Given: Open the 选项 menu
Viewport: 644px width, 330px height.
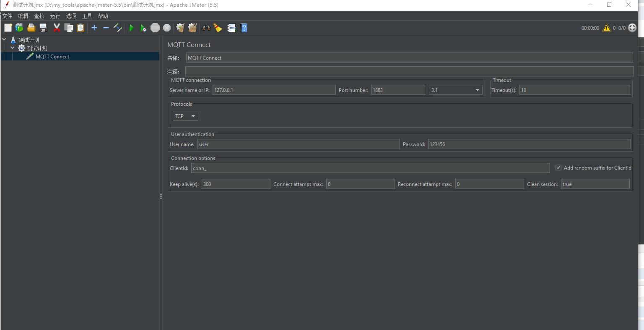Looking at the screenshot, I should point(71,16).
